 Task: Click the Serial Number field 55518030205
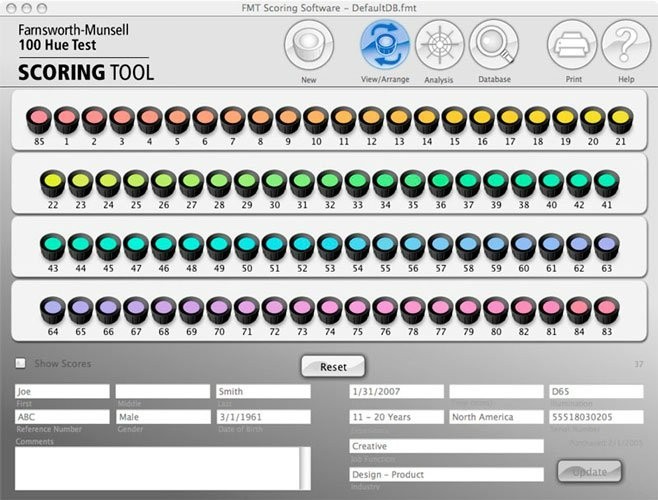pyautogui.click(x=596, y=417)
